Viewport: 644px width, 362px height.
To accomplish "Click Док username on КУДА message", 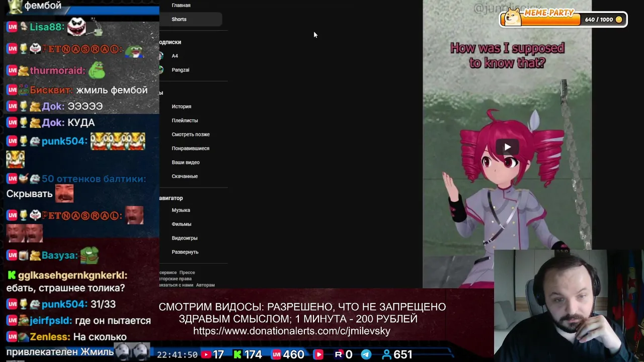I will click(53, 122).
